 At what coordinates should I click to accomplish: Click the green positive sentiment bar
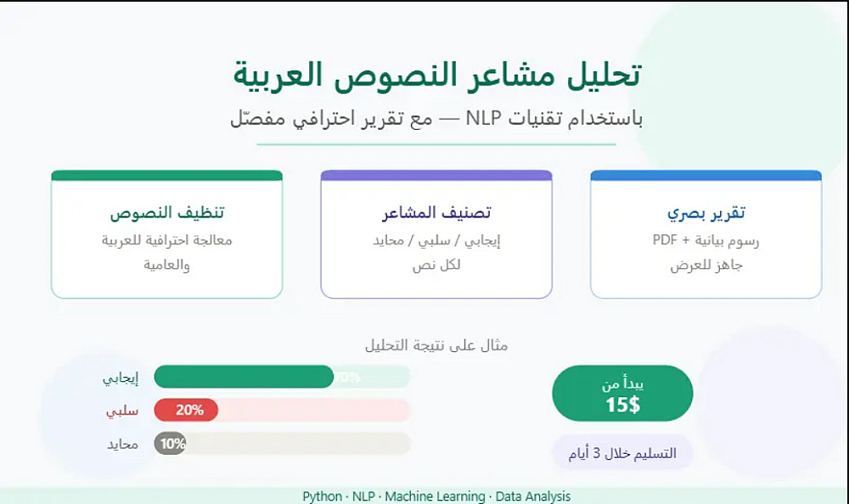[244, 377]
